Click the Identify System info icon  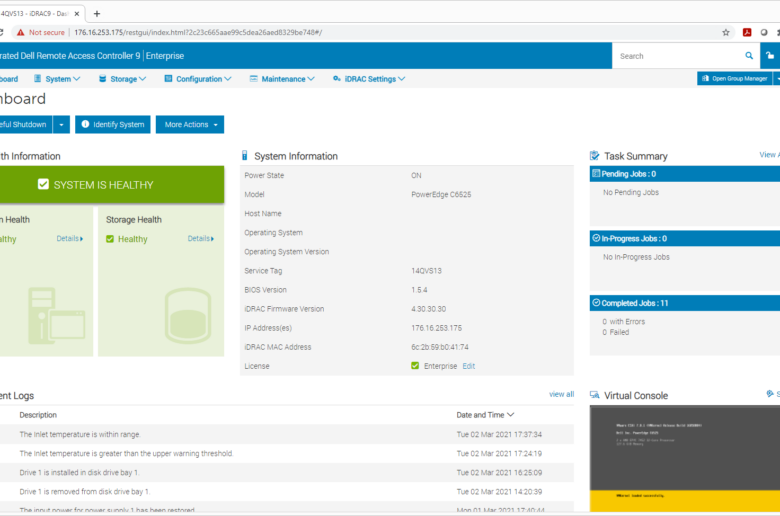(x=85, y=124)
